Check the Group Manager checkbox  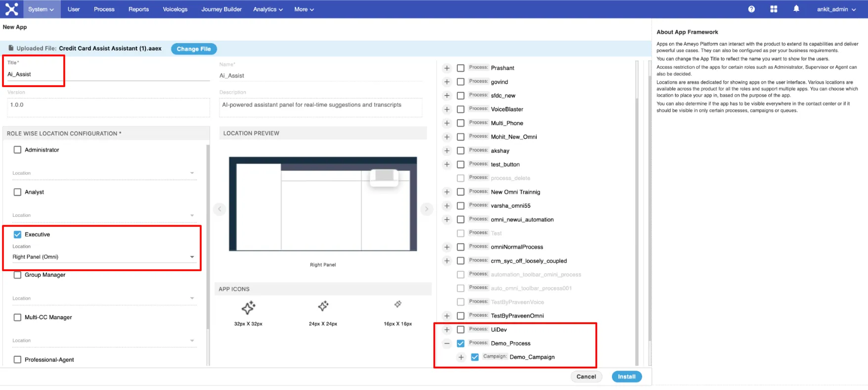pyautogui.click(x=17, y=275)
